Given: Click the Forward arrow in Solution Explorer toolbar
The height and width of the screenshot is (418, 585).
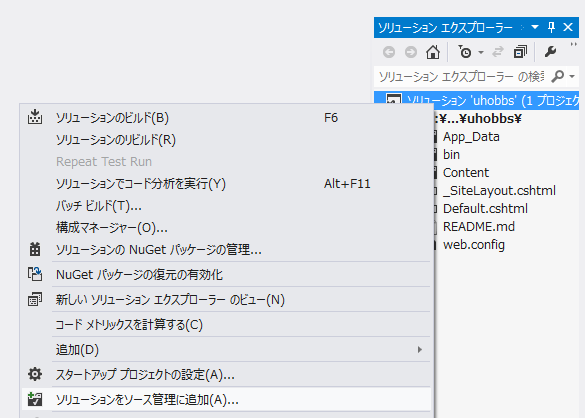Looking at the screenshot, I should coord(411,52).
